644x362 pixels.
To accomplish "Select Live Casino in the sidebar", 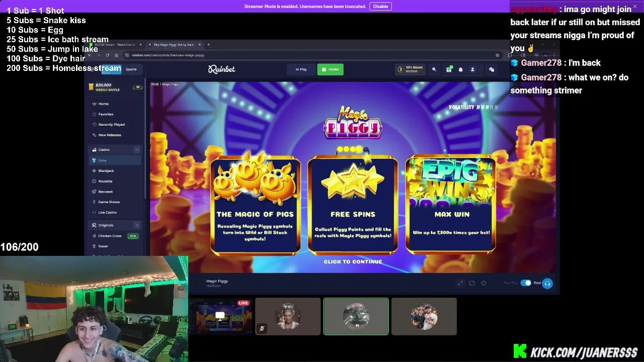I will click(115, 213).
